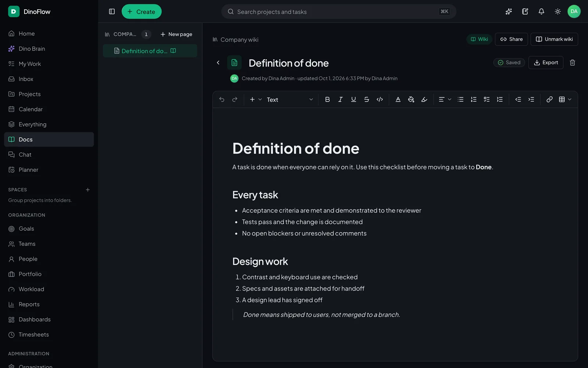Open My Work in sidebar
588x368 pixels.
49,64
